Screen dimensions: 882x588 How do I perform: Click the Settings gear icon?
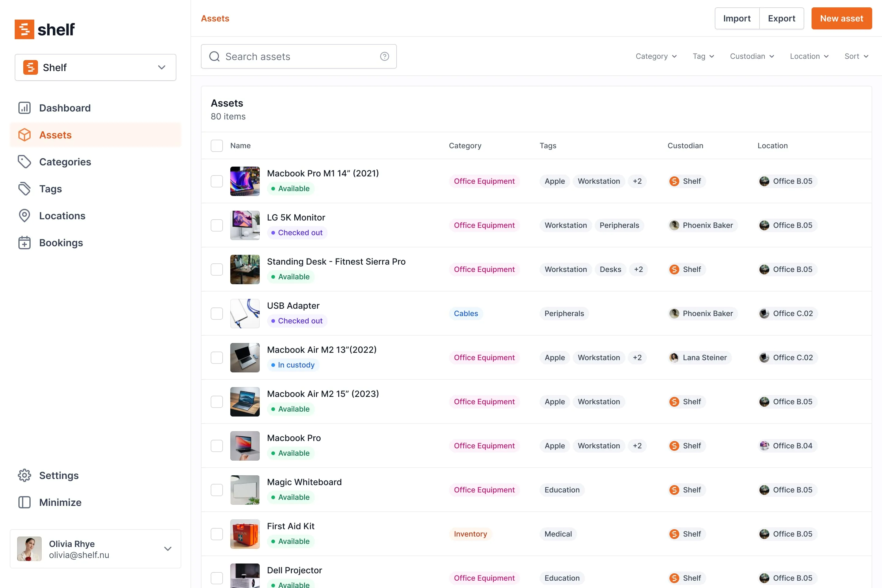(24, 475)
